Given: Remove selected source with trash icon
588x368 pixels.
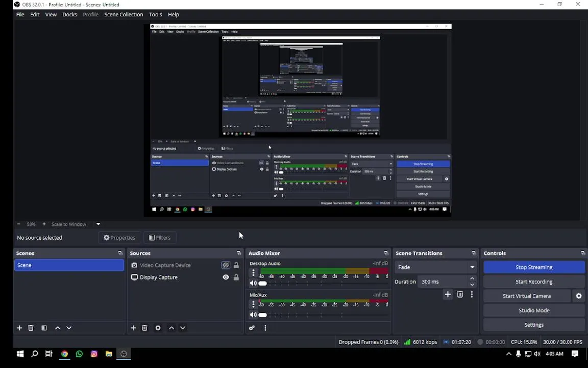Looking at the screenshot, I should pyautogui.click(x=144, y=328).
